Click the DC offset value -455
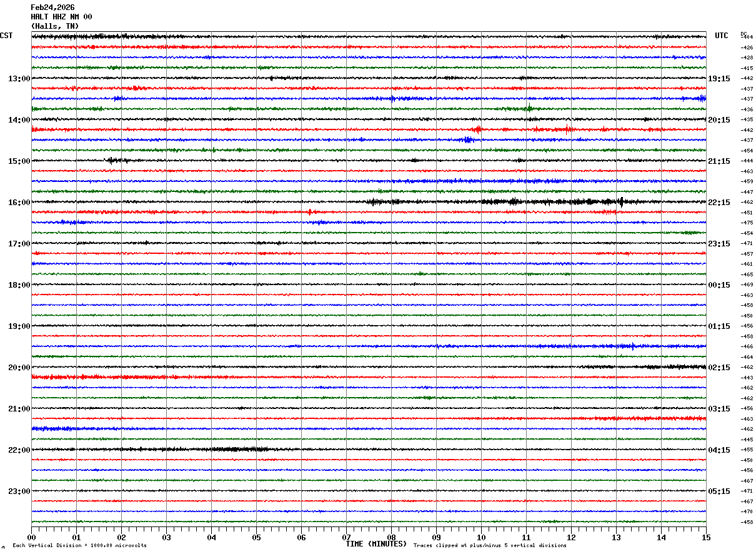756x554 pixels. (x=747, y=450)
